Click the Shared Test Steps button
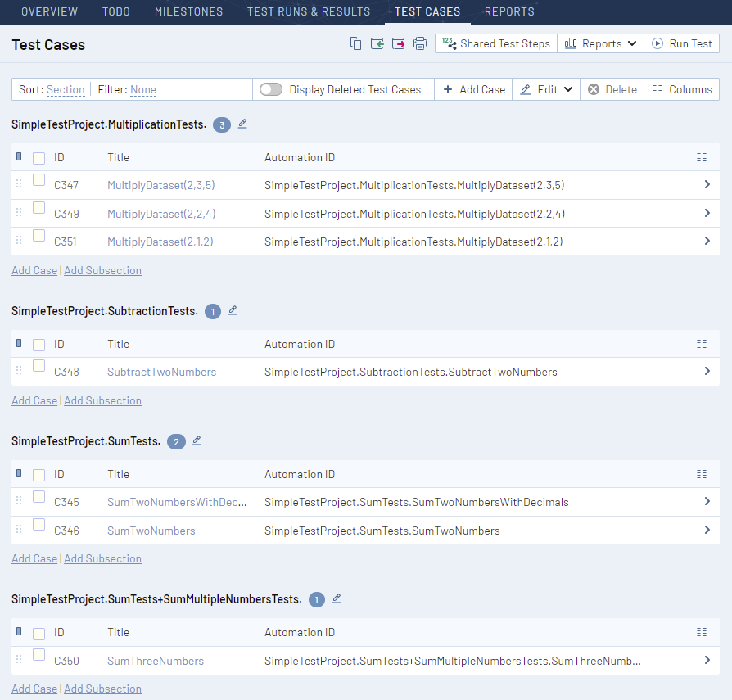The height and width of the screenshot is (700, 732). pyautogui.click(x=496, y=43)
